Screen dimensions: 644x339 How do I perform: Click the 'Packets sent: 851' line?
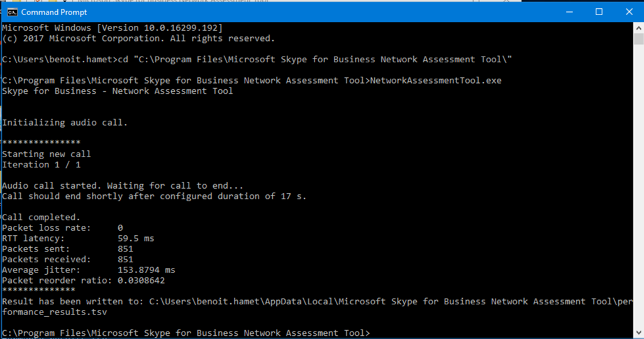[x=67, y=249]
